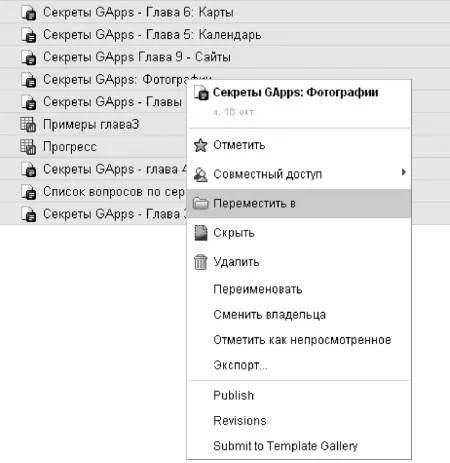The width and height of the screenshot is (450, 463).
Task: Open the 'Прогресс' spreadsheet
Action: [70, 147]
